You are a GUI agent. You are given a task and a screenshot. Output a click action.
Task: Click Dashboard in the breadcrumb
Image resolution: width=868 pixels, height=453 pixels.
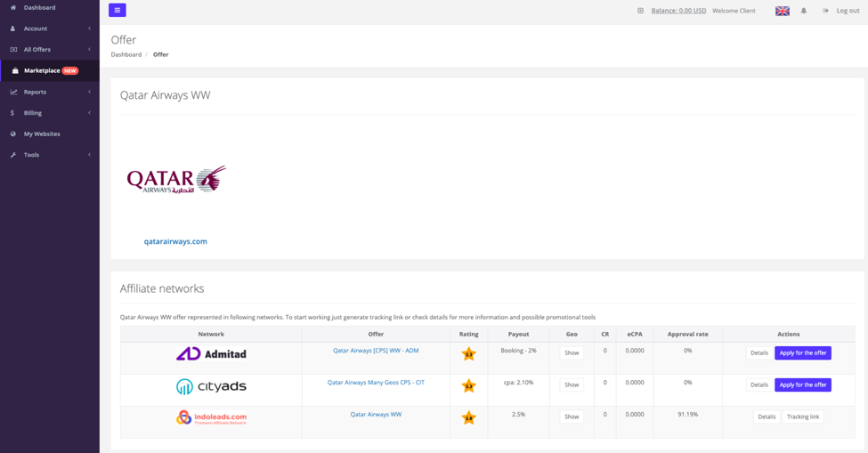[126, 54]
